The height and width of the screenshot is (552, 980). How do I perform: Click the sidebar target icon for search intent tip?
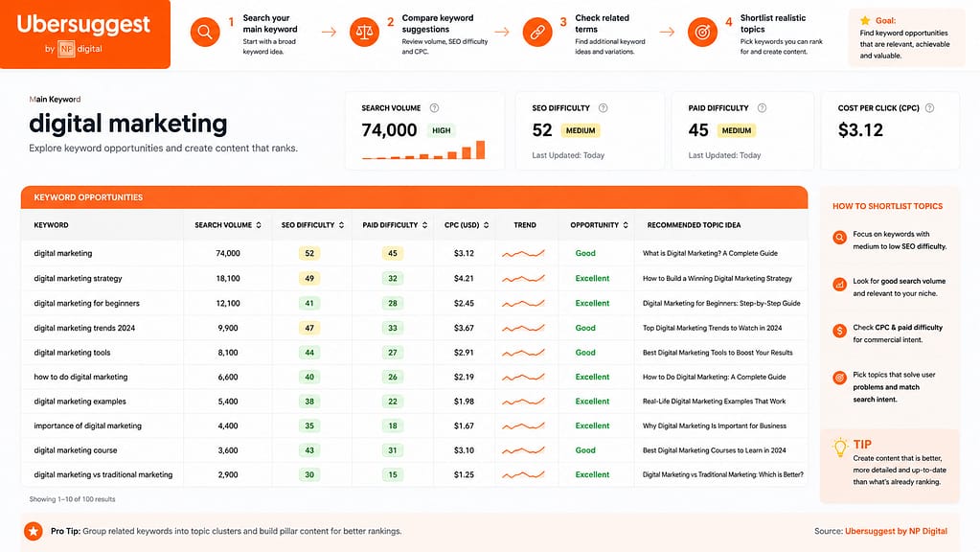[839, 378]
